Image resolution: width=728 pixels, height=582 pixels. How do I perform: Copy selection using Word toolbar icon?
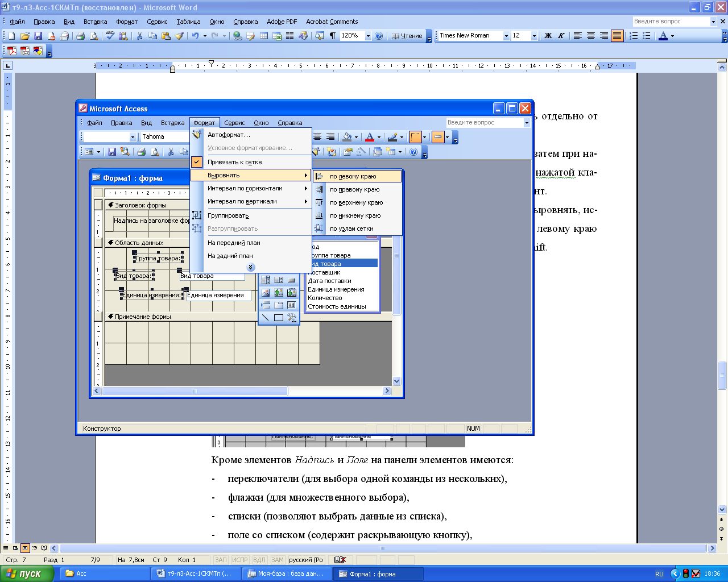point(153,36)
